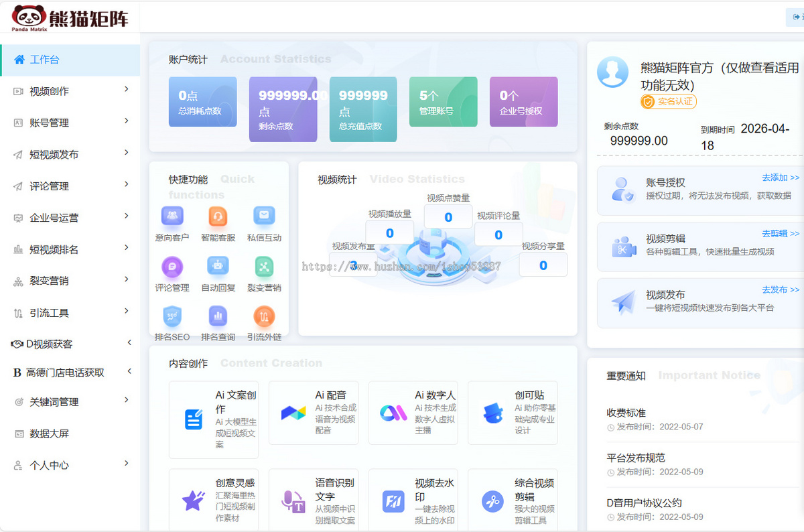This screenshot has width=804, height=532.
Task: Open the 裂变营销 quick function icon
Action: coord(264,267)
